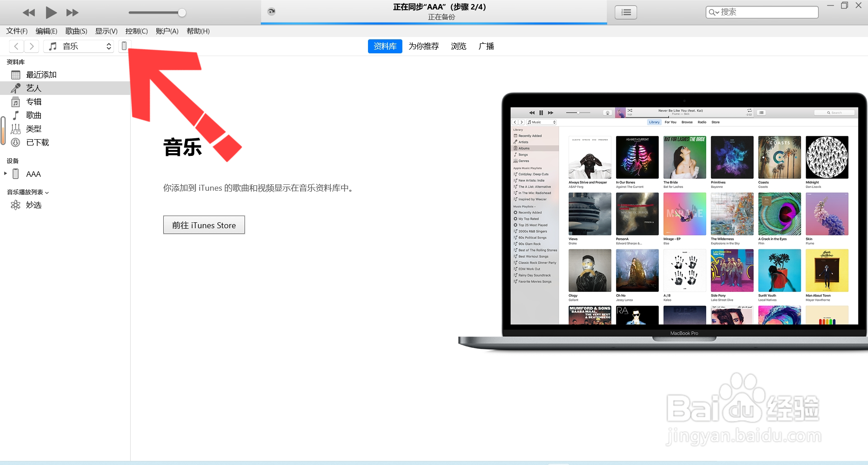Go back with the left chevron button
The width and height of the screenshot is (868, 465).
coord(16,46)
